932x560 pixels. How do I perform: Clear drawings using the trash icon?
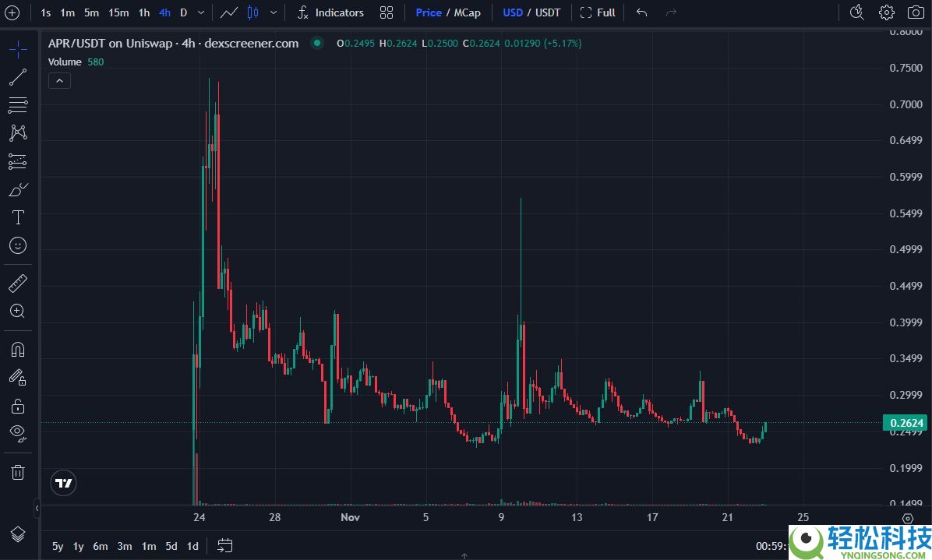tap(17, 472)
